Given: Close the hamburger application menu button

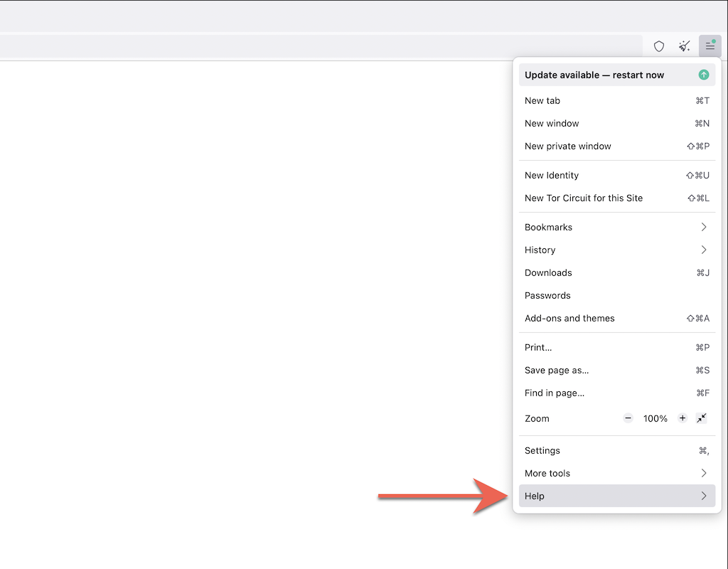Looking at the screenshot, I should (x=710, y=46).
